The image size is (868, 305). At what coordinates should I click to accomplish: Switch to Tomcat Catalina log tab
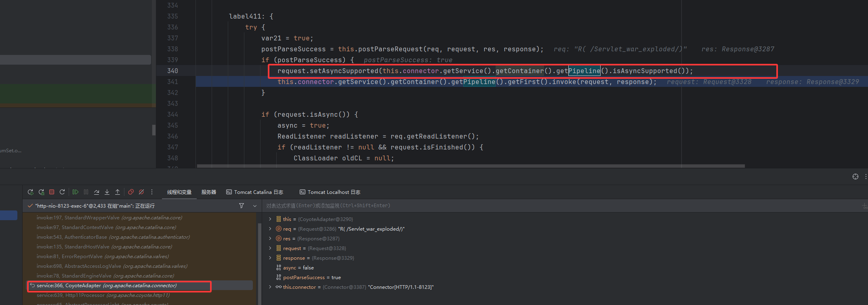(x=254, y=192)
